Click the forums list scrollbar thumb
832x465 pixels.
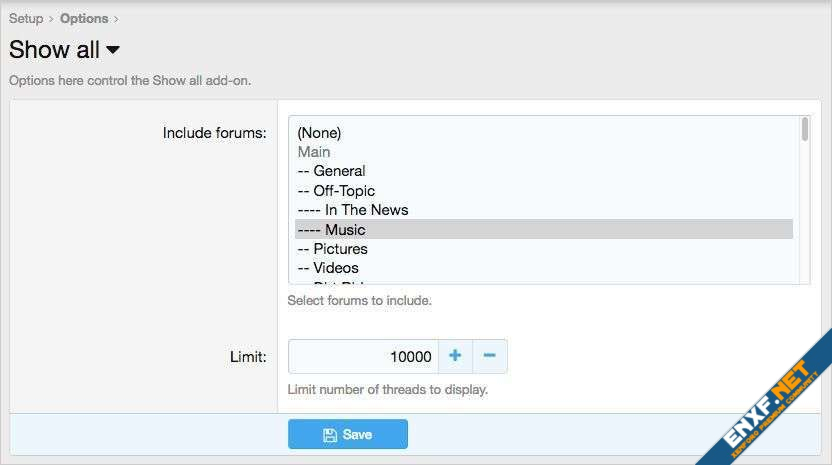tap(805, 130)
